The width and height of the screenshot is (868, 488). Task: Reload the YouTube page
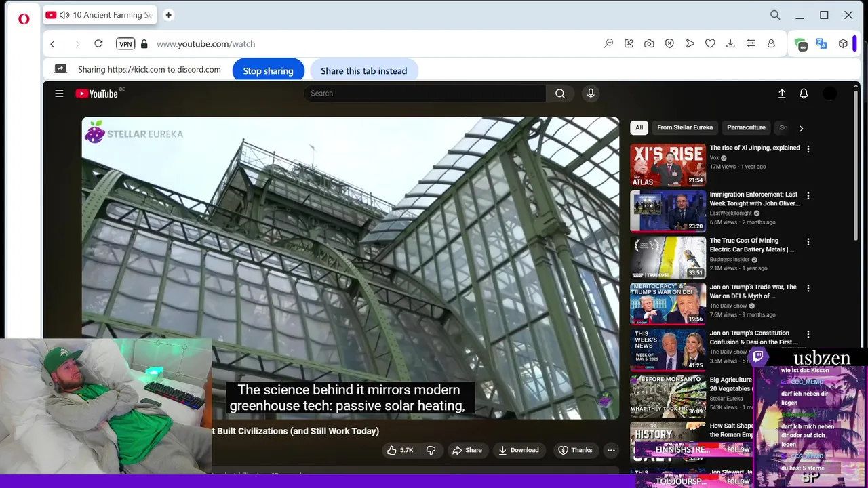tap(98, 44)
